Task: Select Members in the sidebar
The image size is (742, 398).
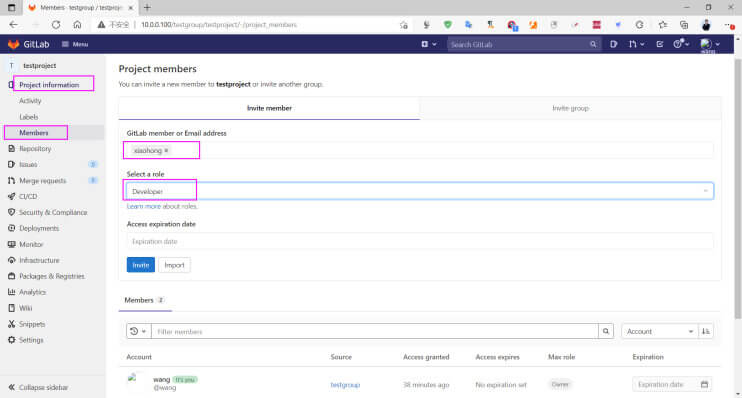Action: (34, 133)
